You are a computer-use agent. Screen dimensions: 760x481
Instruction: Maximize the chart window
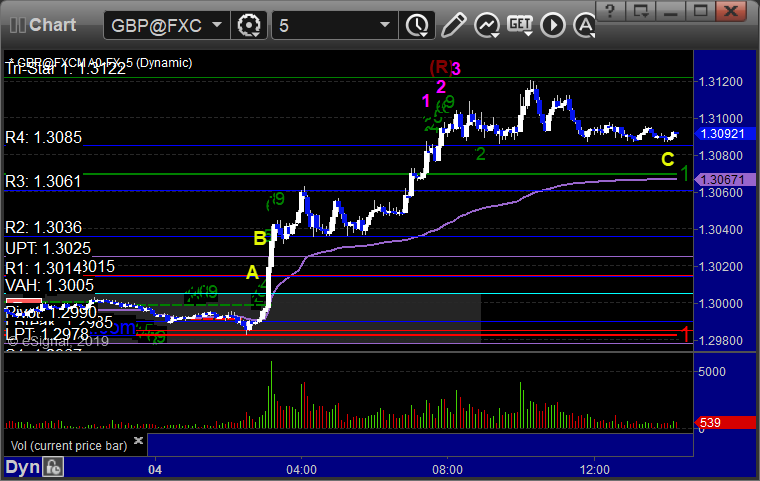pos(700,10)
